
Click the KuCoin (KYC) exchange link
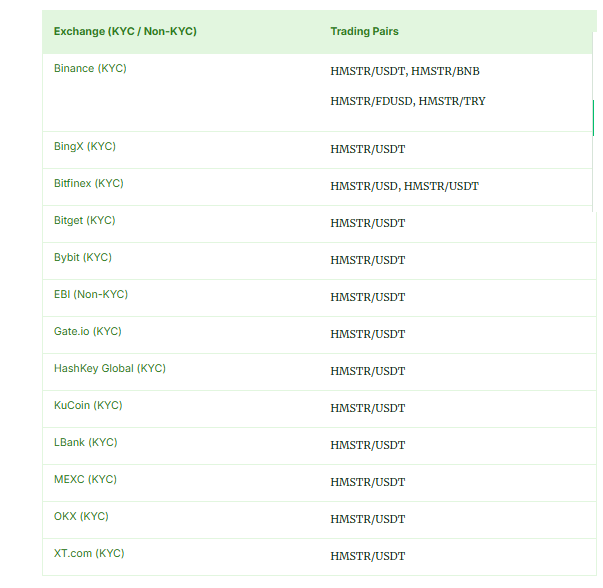point(88,406)
